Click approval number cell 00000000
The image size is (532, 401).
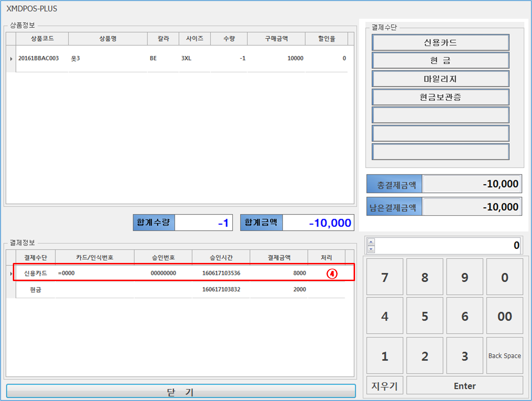coord(163,273)
